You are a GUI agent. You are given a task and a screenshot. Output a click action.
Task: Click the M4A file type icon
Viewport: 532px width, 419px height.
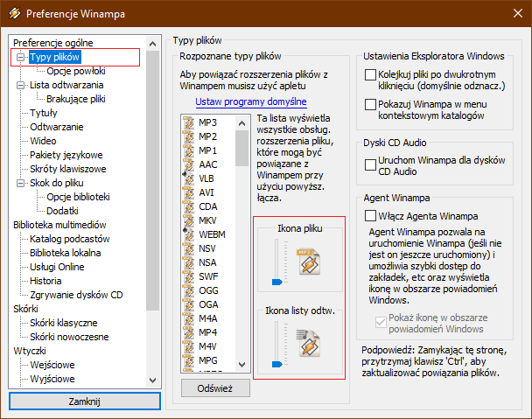188,318
